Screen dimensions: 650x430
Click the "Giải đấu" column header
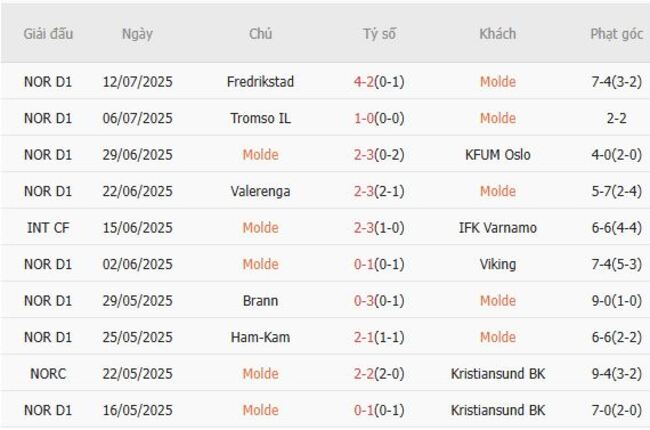point(48,34)
